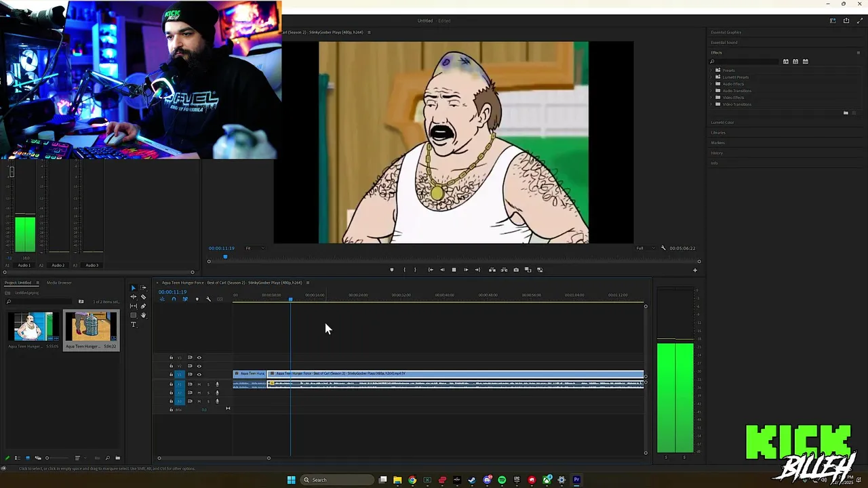Screen dimensions: 868x488
Task: Click the timeline playhead timecode 00:00:11:19
Action: coord(172,292)
